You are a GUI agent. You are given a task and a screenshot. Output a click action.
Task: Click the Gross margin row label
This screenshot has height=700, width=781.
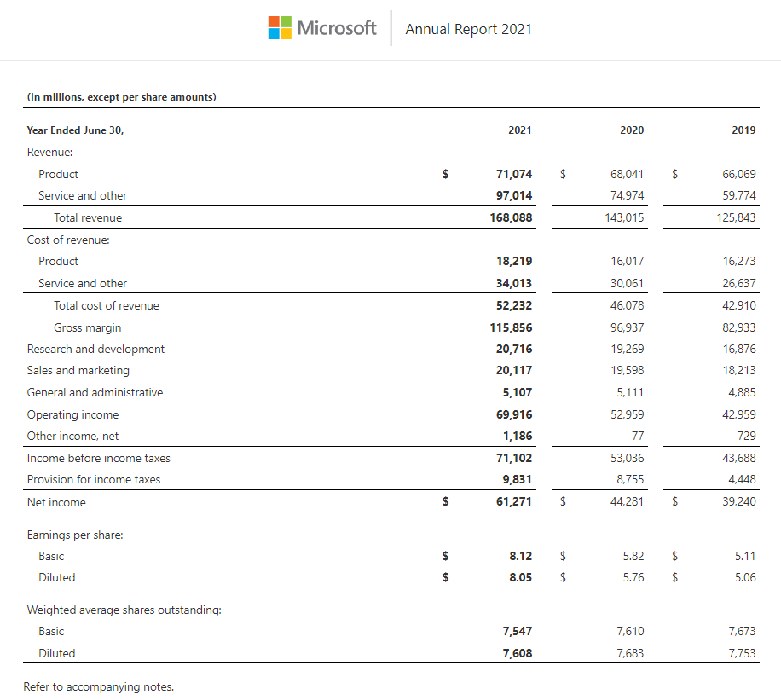tap(87, 327)
